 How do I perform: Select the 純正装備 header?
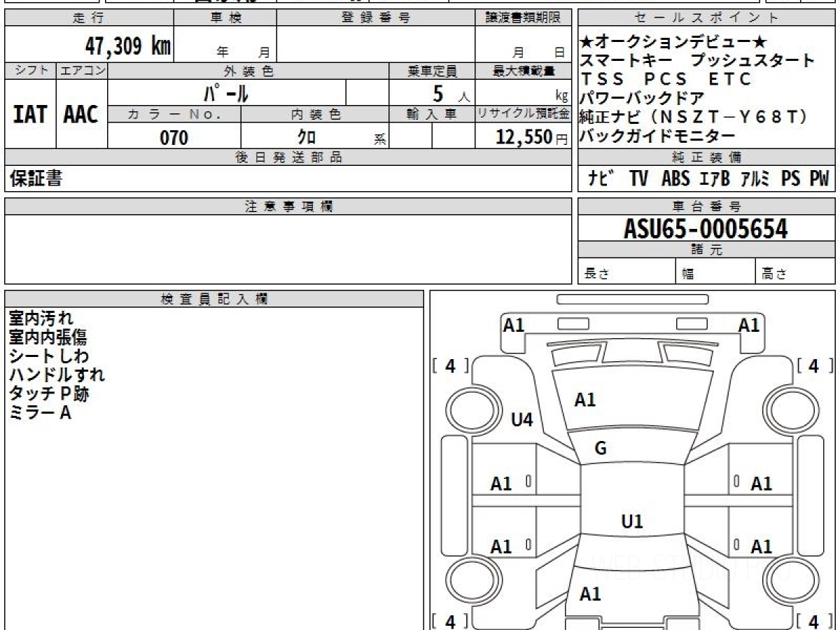[707, 157]
